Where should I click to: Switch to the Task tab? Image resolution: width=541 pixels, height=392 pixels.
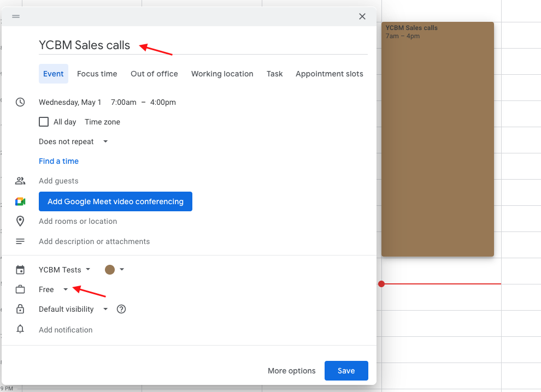tap(275, 74)
